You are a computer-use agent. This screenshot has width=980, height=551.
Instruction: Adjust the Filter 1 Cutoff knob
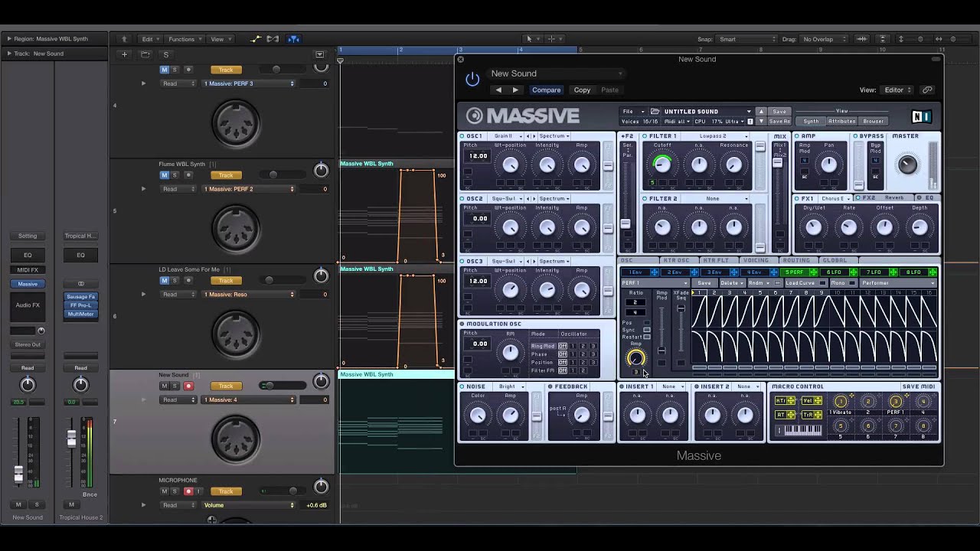662,164
